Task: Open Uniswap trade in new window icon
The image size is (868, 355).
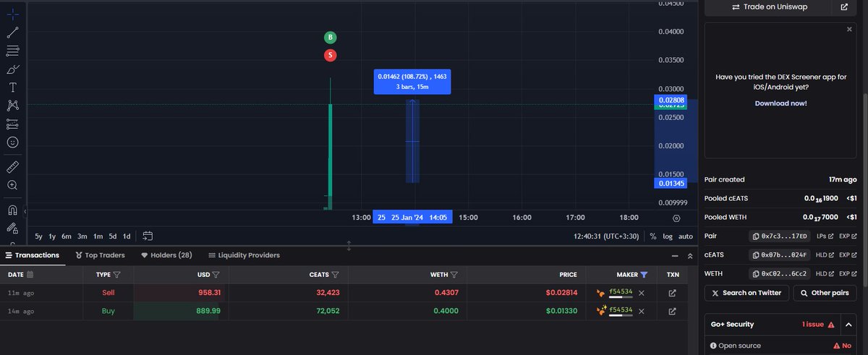Action: coord(844,7)
